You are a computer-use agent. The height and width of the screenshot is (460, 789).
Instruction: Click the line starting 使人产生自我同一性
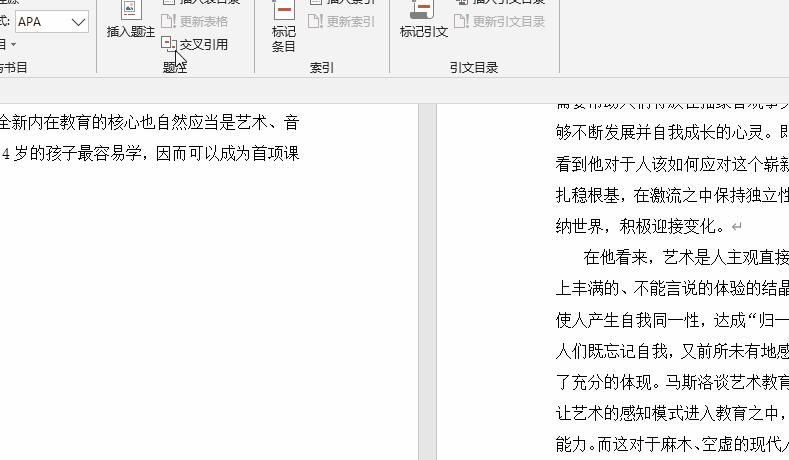coord(672,320)
